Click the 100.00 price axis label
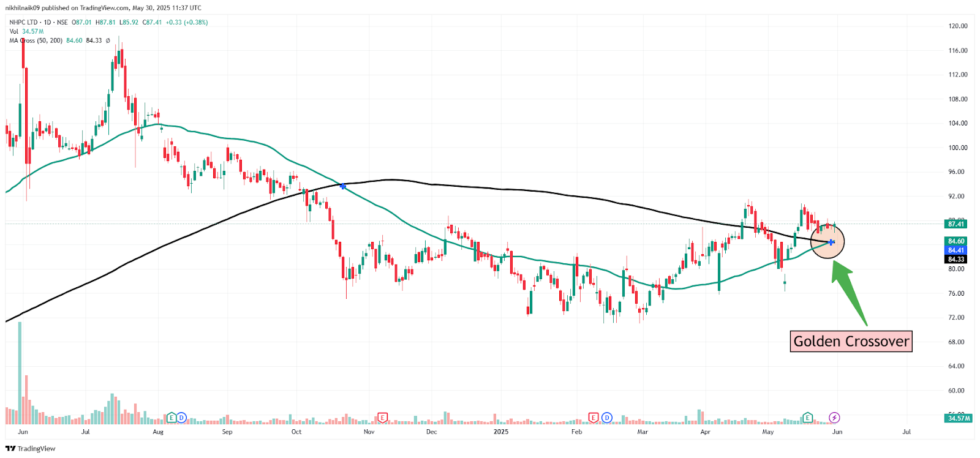This screenshot has width=980, height=458. [x=958, y=148]
